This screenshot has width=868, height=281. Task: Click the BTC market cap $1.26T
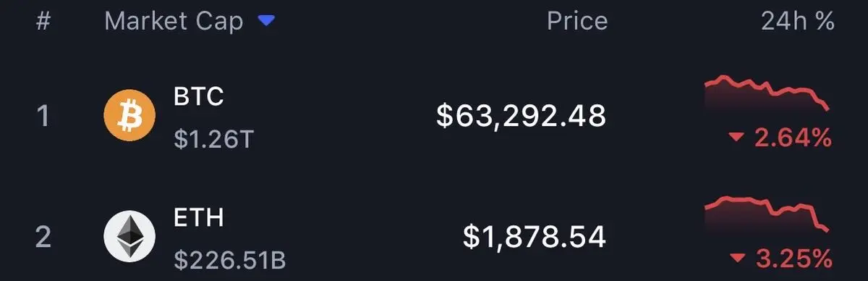214,139
